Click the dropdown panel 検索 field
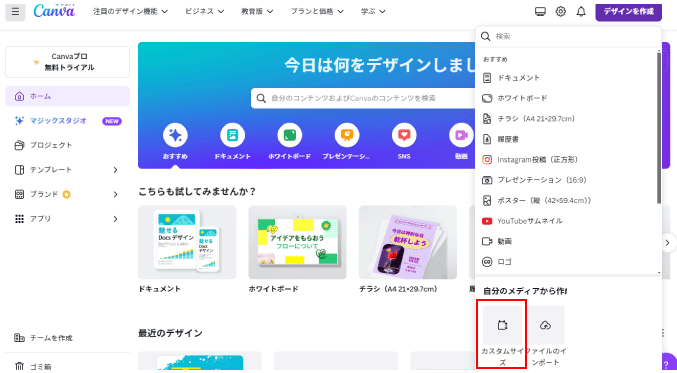This screenshot has height=373, width=677. (x=568, y=37)
